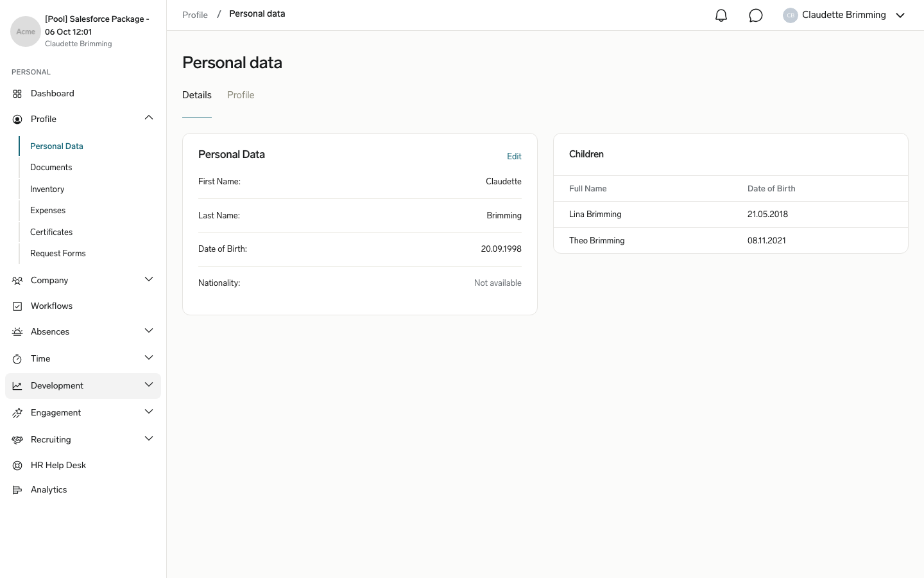
Task: Expand the Time section chevron
Action: [x=149, y=358]
